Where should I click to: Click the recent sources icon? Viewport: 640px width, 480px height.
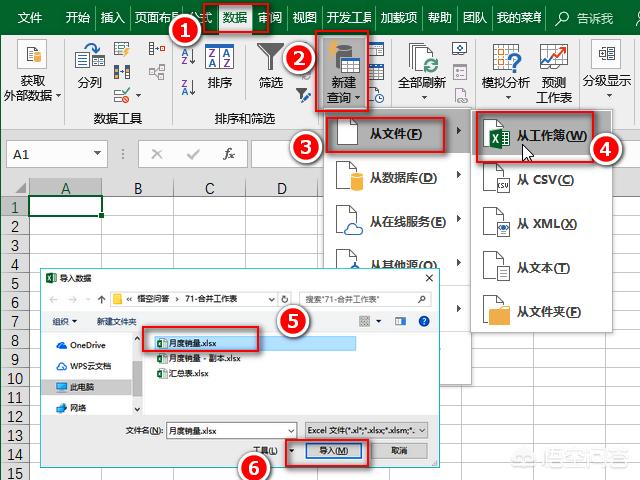(376, 95)
